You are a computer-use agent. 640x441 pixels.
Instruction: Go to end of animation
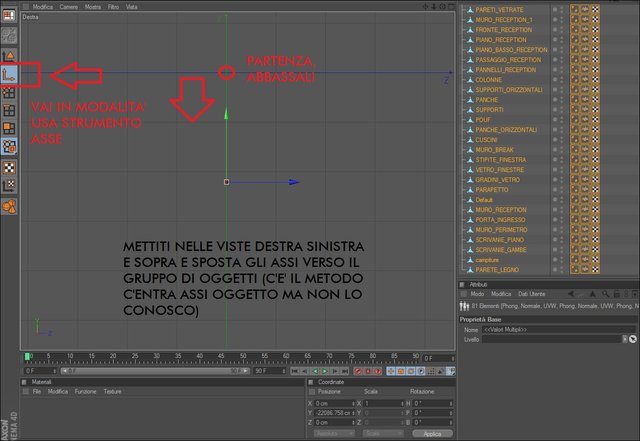[345, 371]
